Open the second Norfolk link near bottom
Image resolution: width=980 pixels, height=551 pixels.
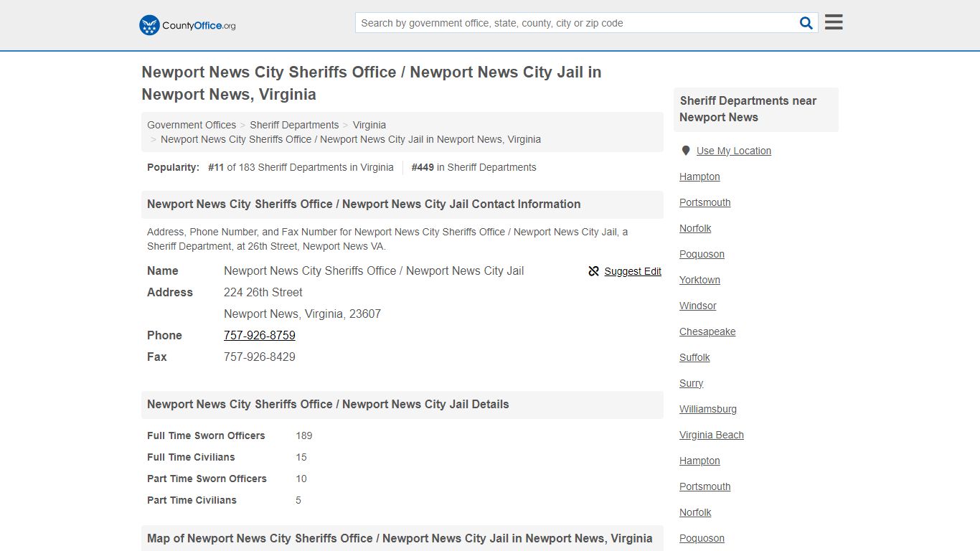point(695,512)
